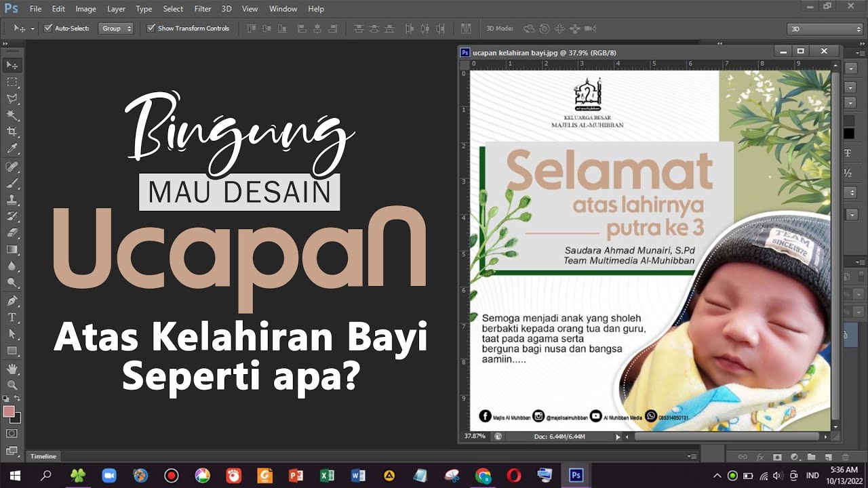
Task: Open the File menu
Action: (x=36, y=9)
